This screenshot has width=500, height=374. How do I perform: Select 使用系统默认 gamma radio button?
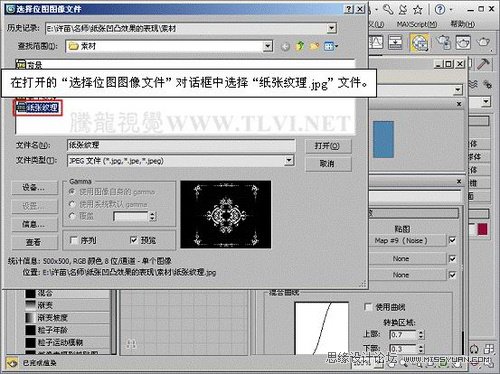click(72, 204)
